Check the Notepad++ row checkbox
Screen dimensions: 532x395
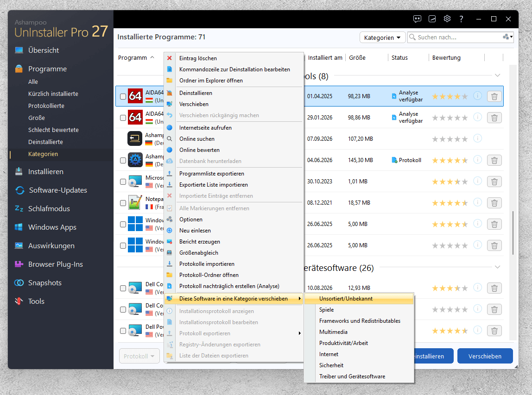(x=123, y=203)
